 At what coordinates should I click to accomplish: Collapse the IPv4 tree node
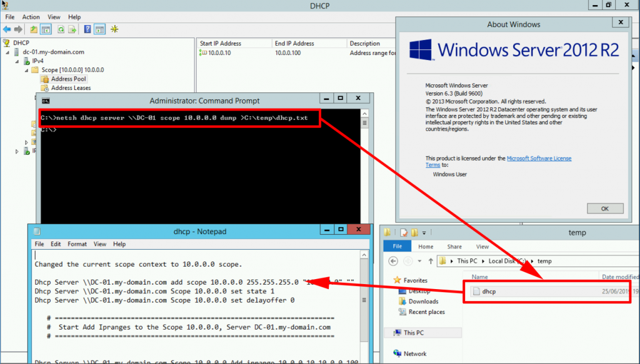coord(16,61)
